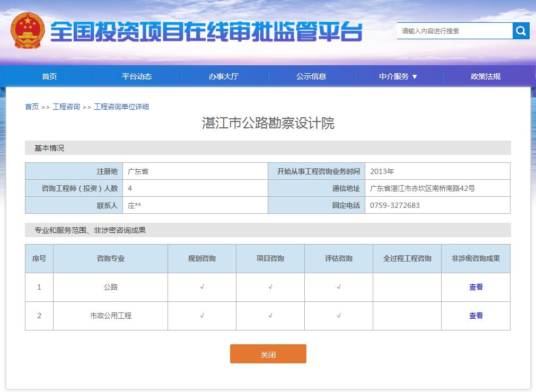Click the search magnifier icon

pos(521,31)
